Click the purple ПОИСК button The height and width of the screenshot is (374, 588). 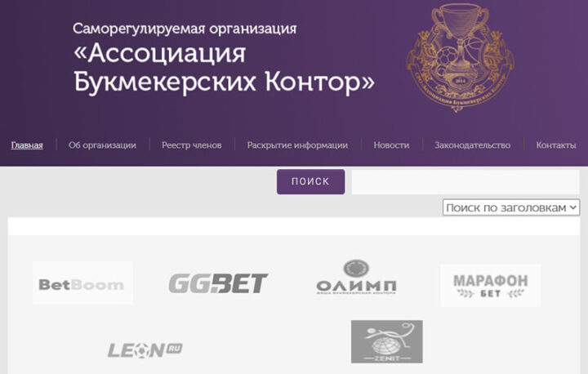click(310, 181)
